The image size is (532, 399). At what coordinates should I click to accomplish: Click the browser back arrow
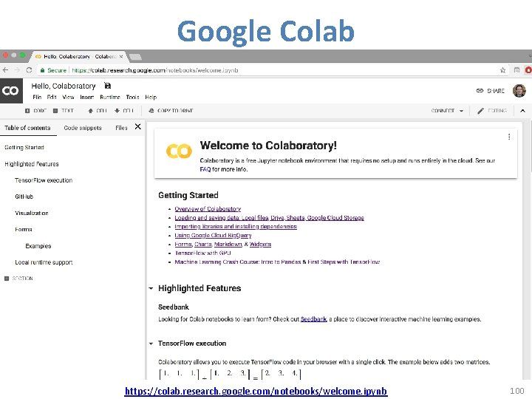[x=5, y=70]
